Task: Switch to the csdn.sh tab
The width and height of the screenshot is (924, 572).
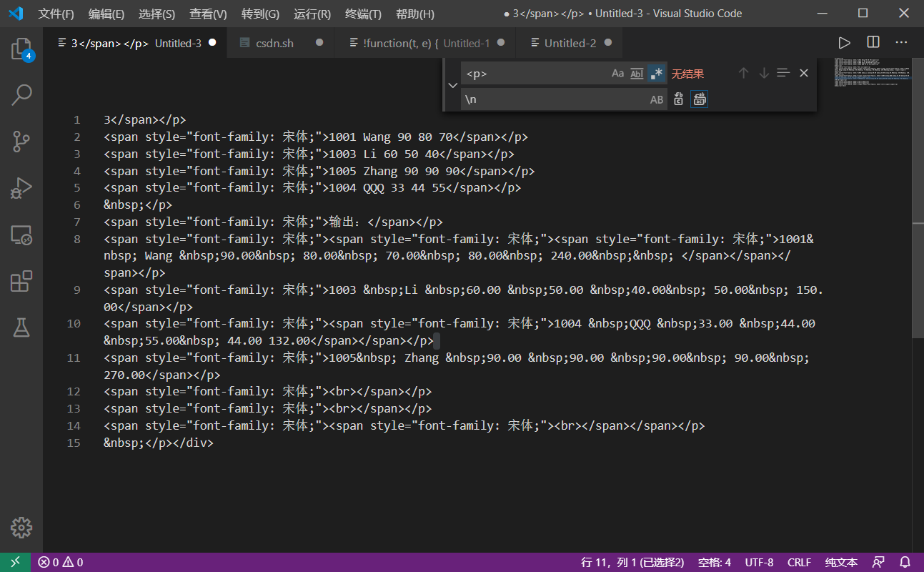Action: pos(280,43)
